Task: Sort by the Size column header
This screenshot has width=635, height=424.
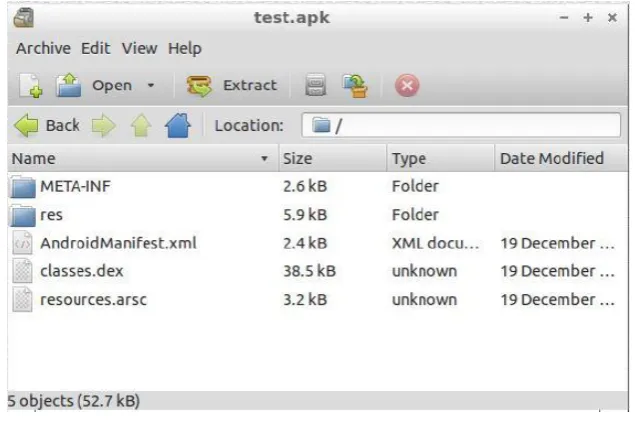Action: (332, 158)
